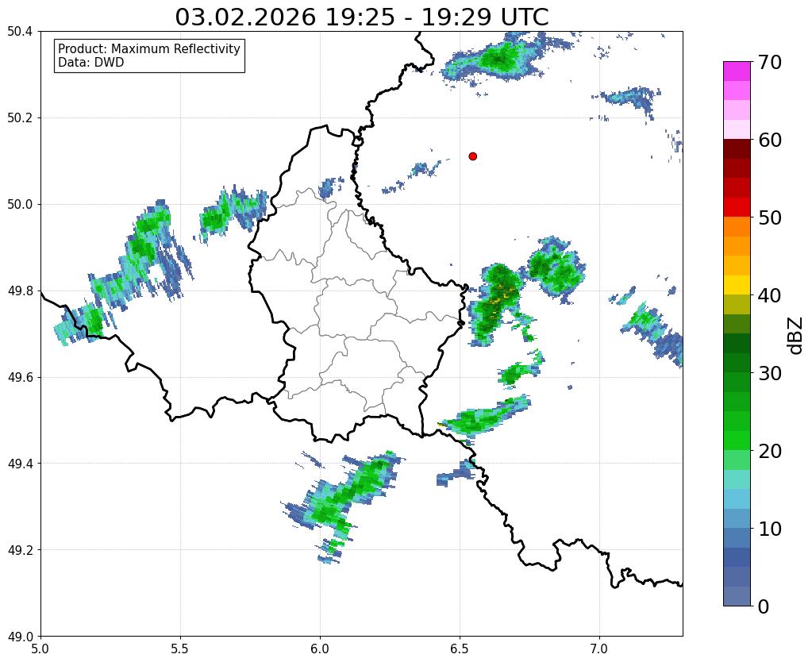Click colorbar tick label '70'
812x662 pixels.
770,62
